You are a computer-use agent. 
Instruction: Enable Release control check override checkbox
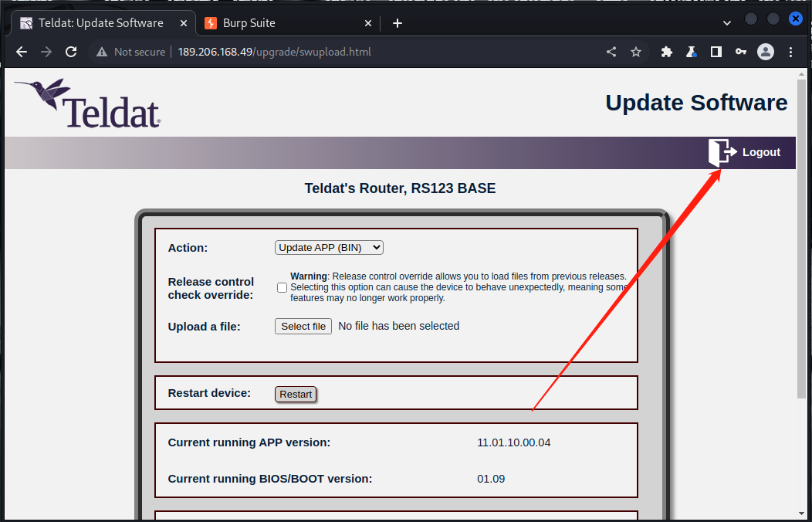coord(282,287)
